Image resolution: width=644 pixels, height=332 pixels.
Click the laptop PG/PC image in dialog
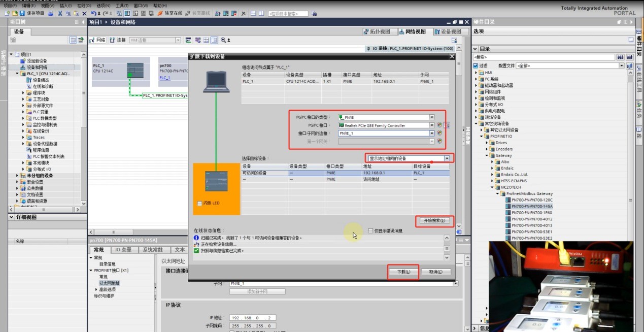tap(216, 81)
